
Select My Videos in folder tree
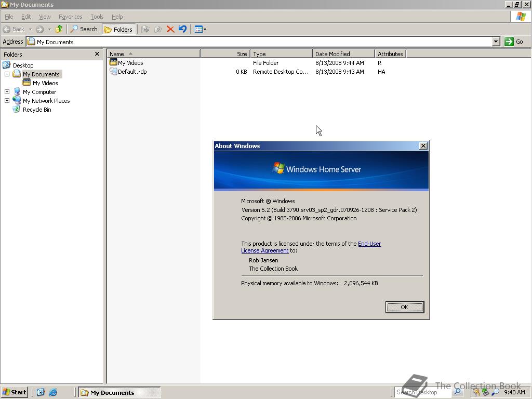(45, 83)
